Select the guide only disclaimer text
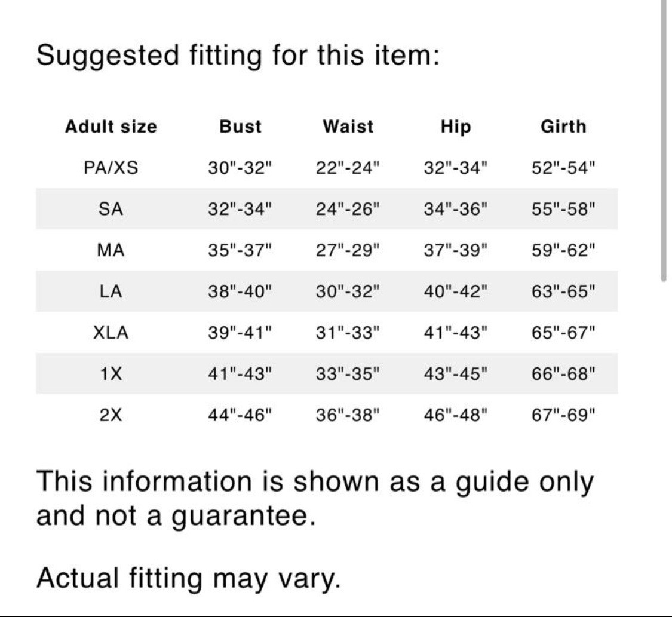The image size is (672, 617). click(x=315, y=498)
